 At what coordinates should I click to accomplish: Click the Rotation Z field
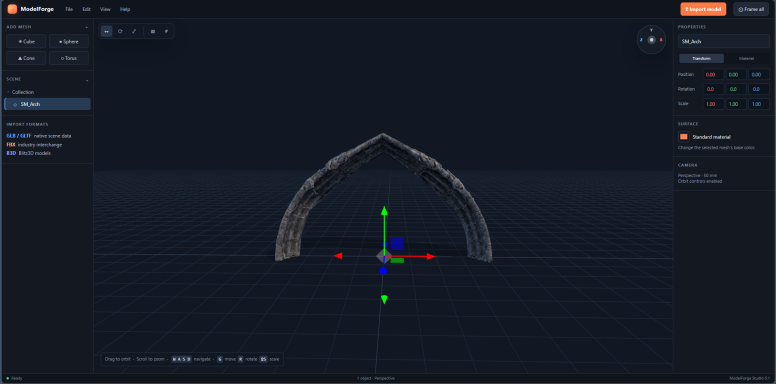759,89
